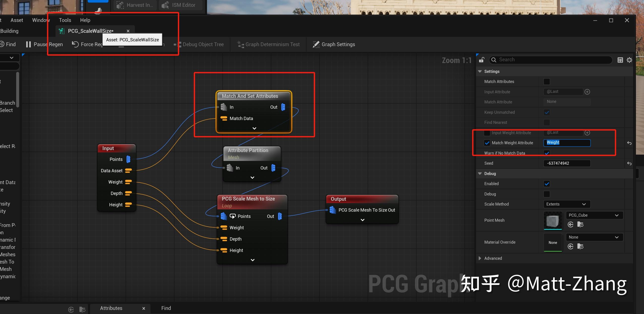Image resolution: width=644 pixels, height=314 pixels.
Task: Open the Tools menu
Action: point(65,20)
